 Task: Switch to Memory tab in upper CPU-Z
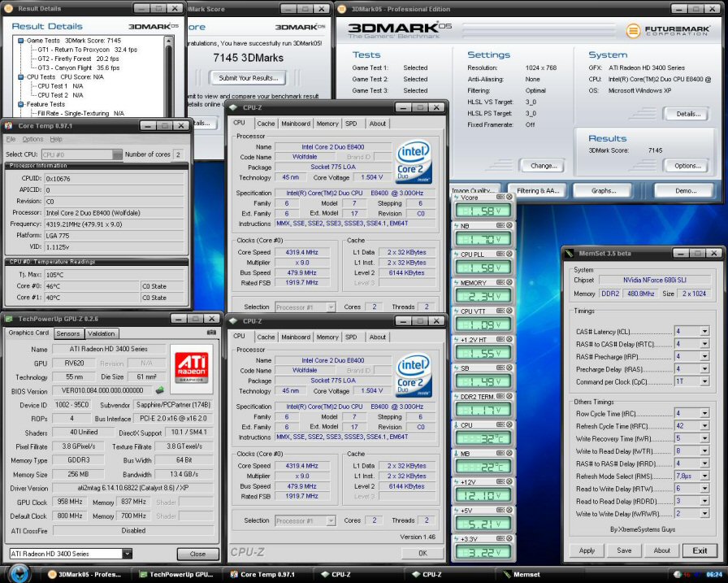point(327,124)
